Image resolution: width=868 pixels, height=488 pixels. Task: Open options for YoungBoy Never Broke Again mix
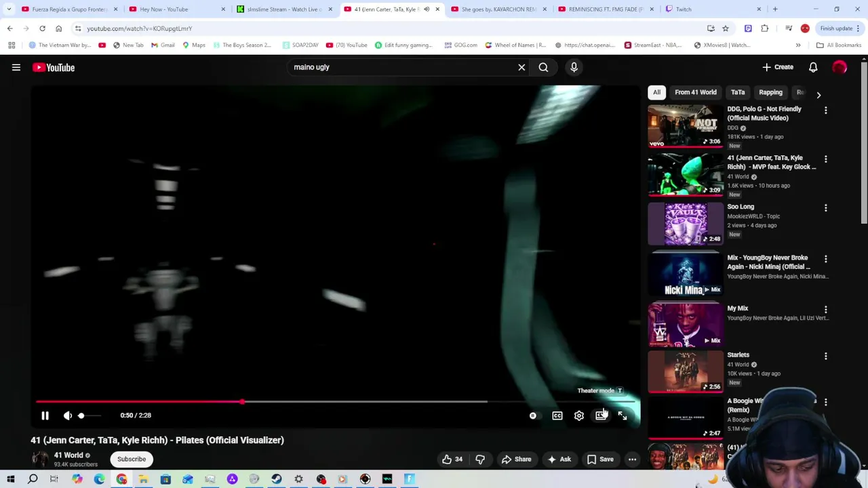coord(825,259)
